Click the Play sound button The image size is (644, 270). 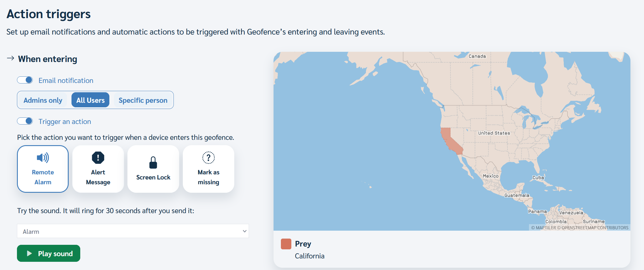coord(49,253)
